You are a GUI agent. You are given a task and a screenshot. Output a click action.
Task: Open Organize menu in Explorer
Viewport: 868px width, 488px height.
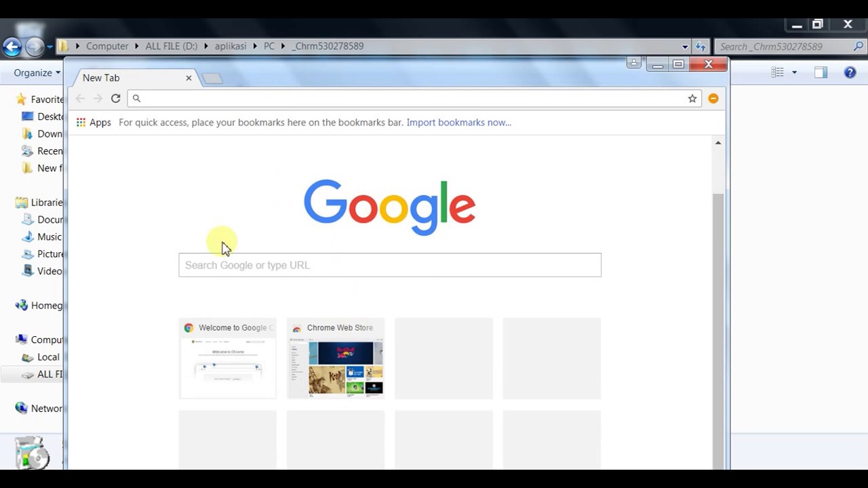[x=37, y=73]
